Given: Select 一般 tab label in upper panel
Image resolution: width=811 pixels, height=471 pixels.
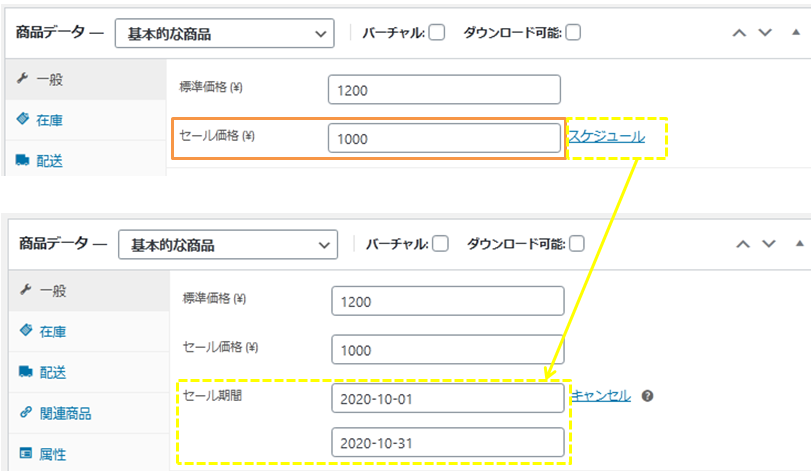Looking at the screenshot, I should pos(50,80).
